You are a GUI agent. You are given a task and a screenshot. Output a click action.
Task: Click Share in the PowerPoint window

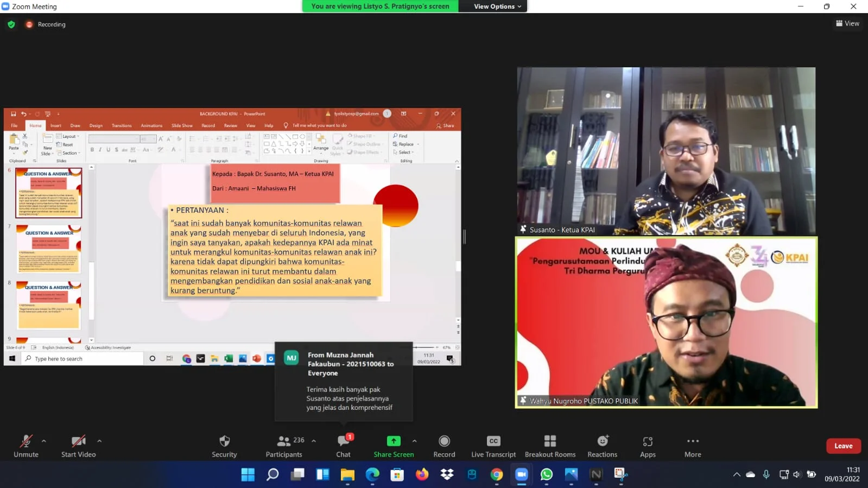pyautogui.click(x=445, y=125)
